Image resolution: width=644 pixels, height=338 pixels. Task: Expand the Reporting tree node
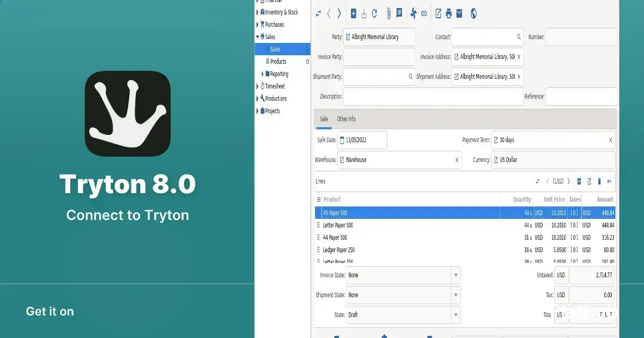point(262,74)
